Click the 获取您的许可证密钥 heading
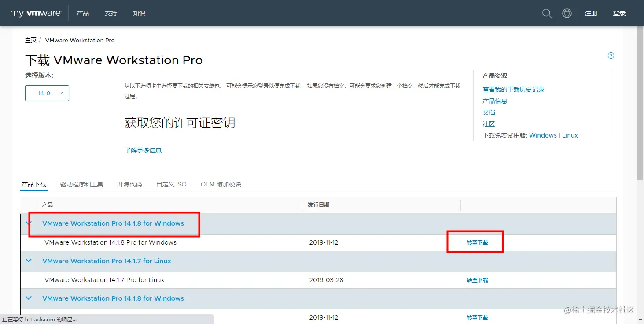The width and height of the screenshot is (644, 324). (x=180, y=123)
